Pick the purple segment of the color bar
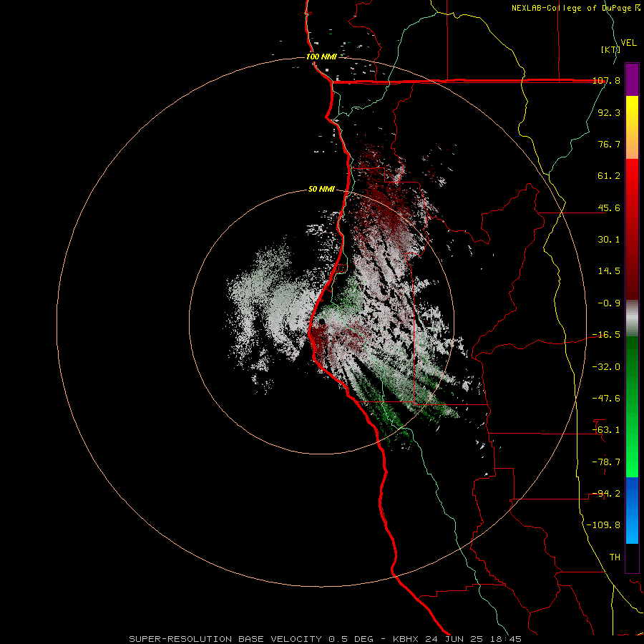Image resolution: width=644 pixels, height=644 pixels. [632, 79]
